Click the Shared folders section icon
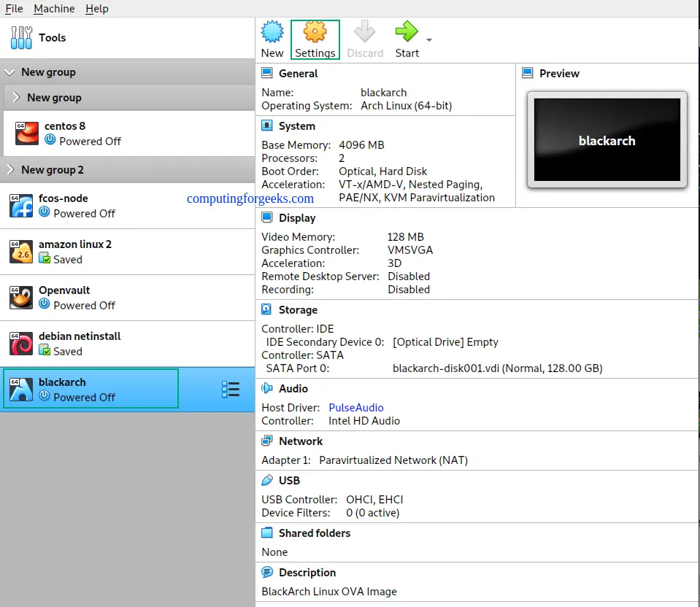Image resolution: width=700 pixels, height=607 pixels. tap(267, 533)
